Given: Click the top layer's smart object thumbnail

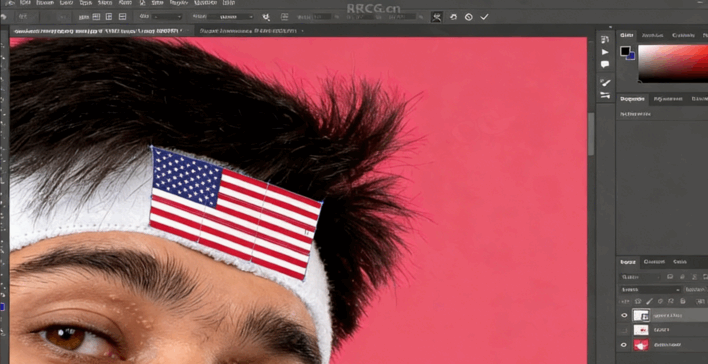Looking at the screenshot, I should click(641, 315).
